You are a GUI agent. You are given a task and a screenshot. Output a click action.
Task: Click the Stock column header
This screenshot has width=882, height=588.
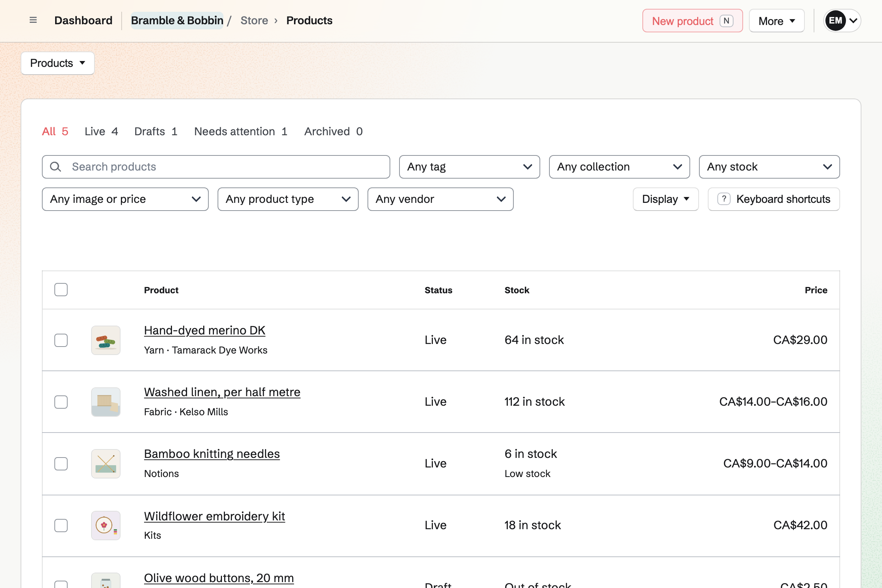[517, 290]
